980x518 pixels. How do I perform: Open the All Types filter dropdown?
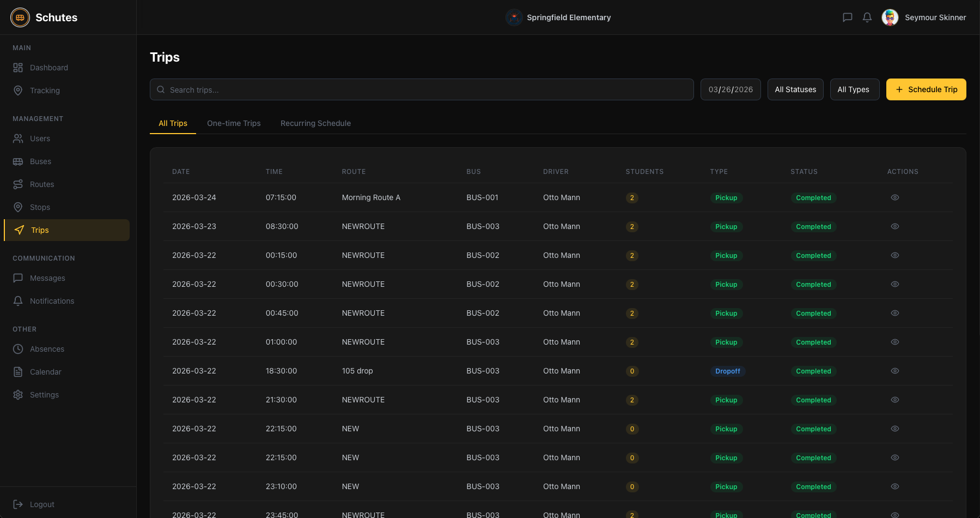pos(854,89)
